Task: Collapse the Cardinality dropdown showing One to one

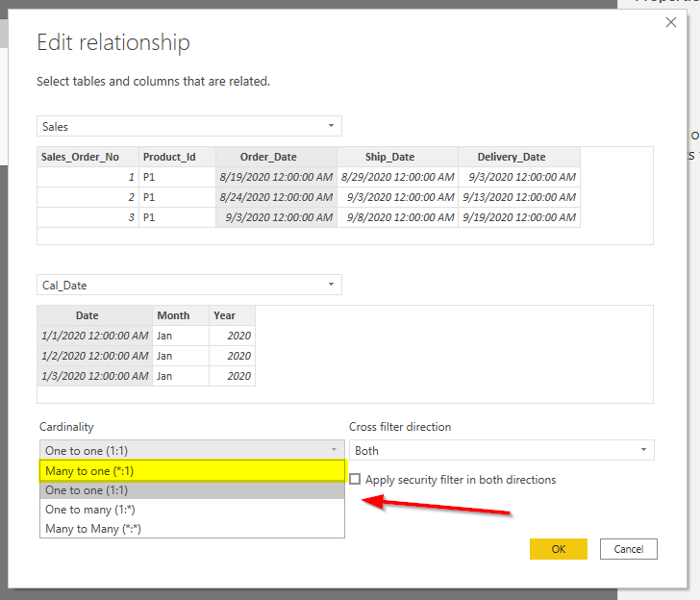Action: click(192, 450)
